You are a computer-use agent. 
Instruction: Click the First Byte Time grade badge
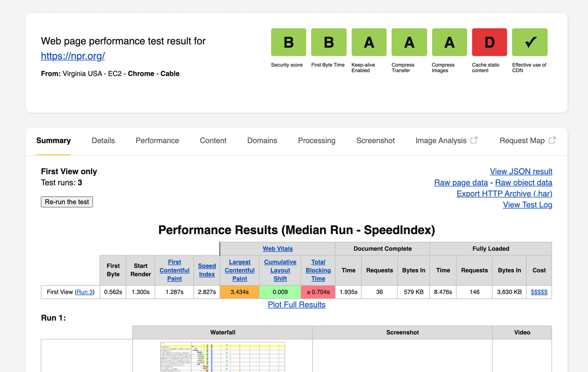[329, 42]
